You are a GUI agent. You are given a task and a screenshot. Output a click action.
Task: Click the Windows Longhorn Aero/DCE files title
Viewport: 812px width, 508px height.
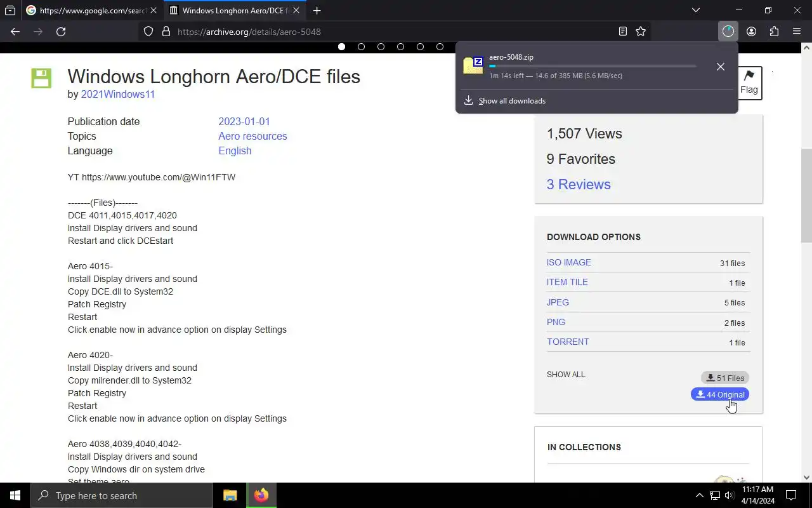(x=214, y=76)
